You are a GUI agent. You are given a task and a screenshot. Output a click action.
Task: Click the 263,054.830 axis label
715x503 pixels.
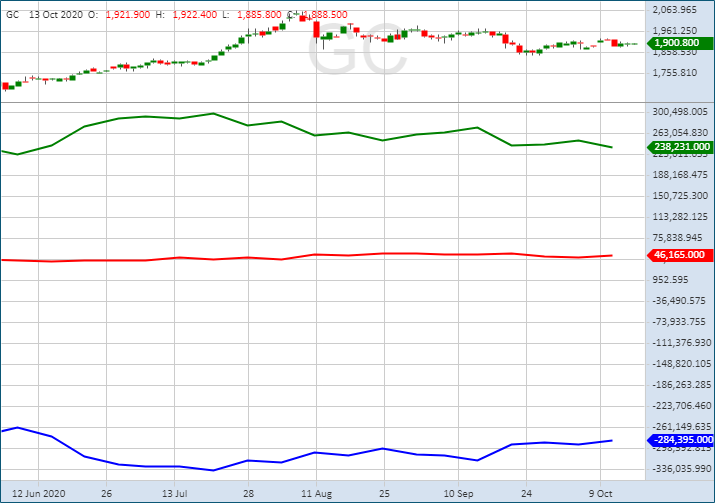679,133
